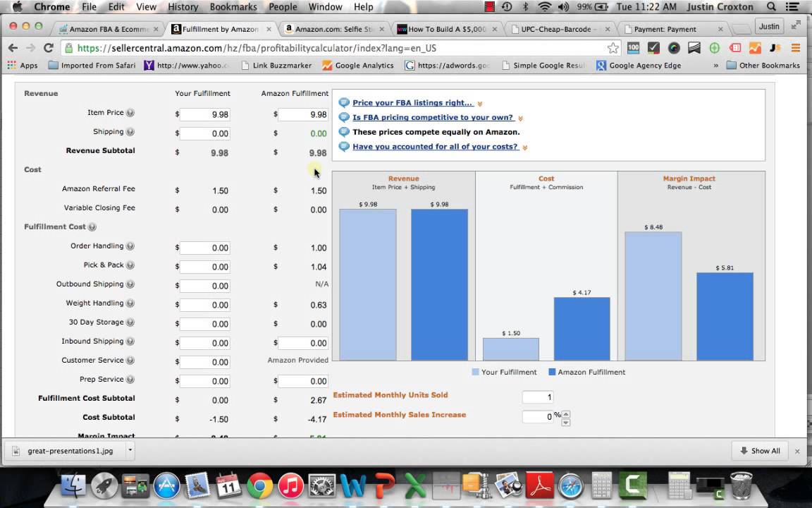Click Amazon Fulfillment $4.17 cost bar
812x508 pixels.
click(582, 329)
